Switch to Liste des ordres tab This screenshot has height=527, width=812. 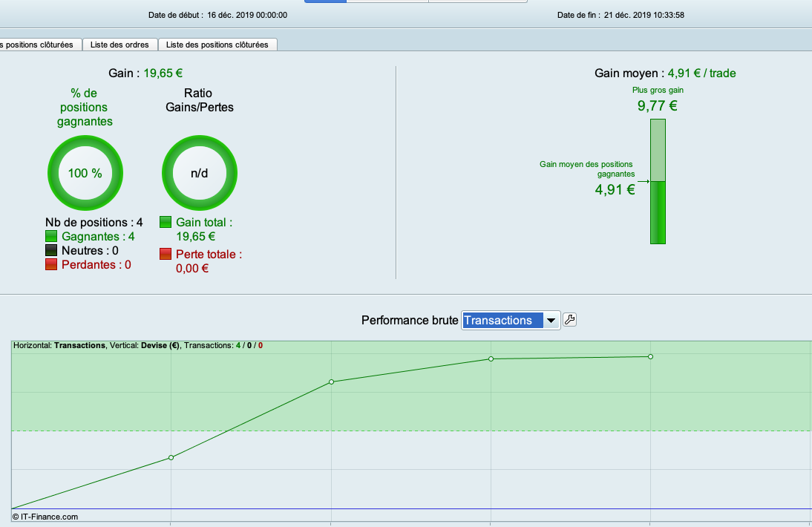pyautogui.click(x=119, y=45)
